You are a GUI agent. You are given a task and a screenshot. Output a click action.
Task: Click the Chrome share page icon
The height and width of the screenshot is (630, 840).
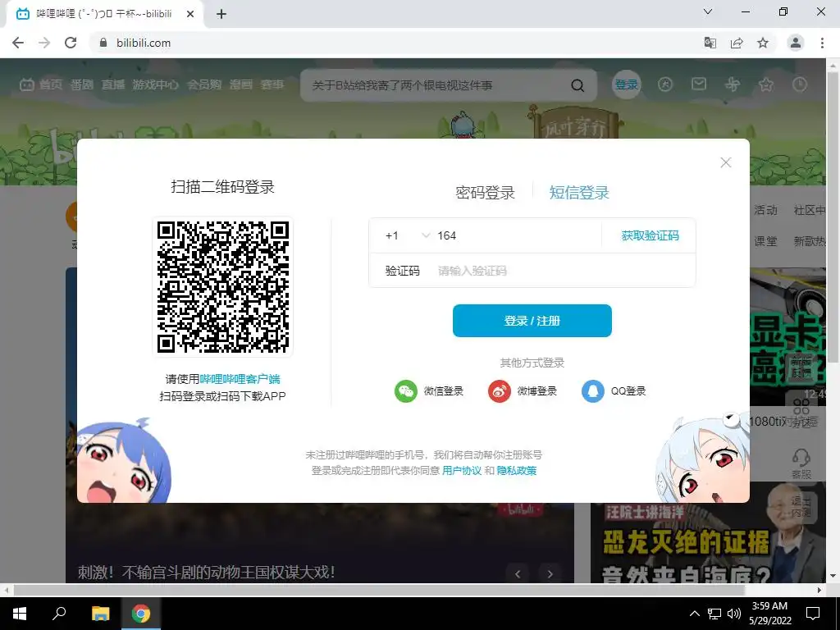(737, 43)
